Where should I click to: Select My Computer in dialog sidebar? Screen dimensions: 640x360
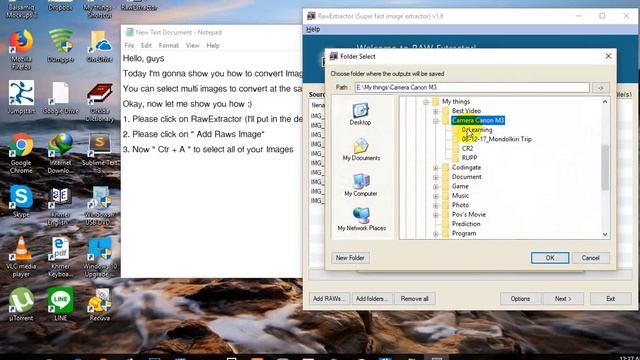(361, 185)
